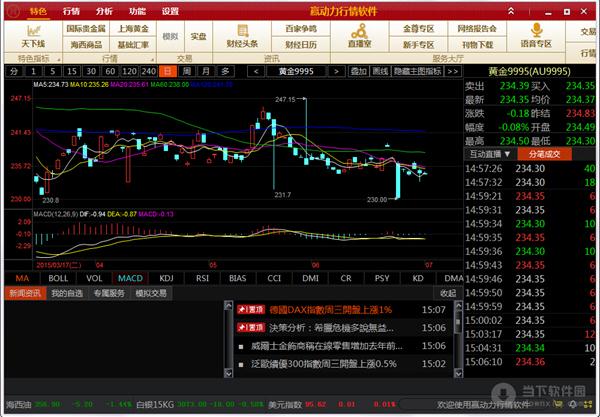Select the 周 weekly period

click(x=187, y=71)
